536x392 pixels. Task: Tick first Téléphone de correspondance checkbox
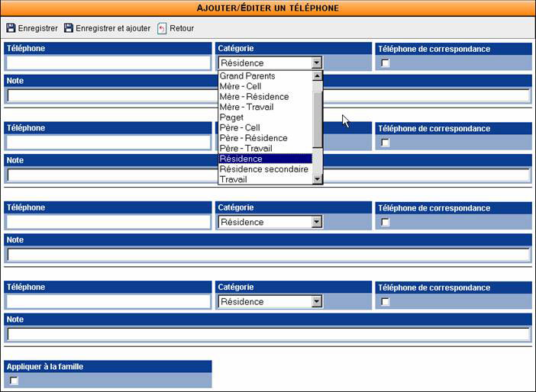386,63
